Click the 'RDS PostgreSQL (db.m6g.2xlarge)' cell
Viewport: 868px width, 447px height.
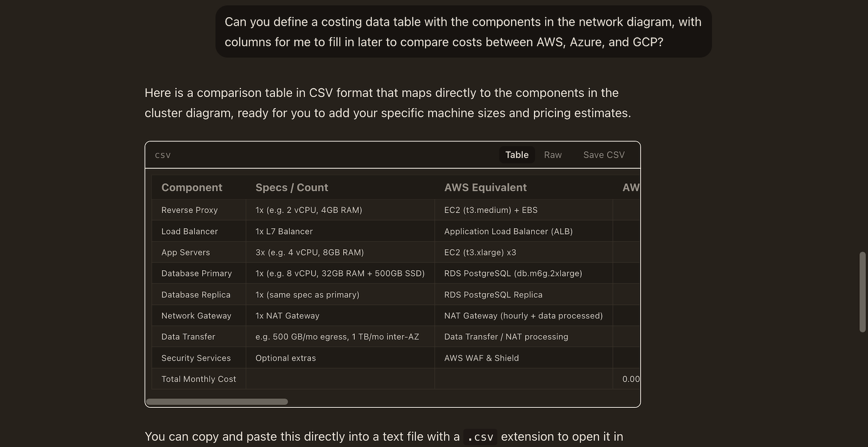click(x=524, y=273)
